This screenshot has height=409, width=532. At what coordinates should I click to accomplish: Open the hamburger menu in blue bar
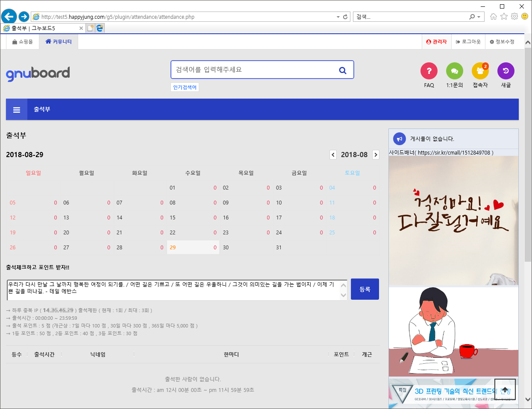coord(17,110)
